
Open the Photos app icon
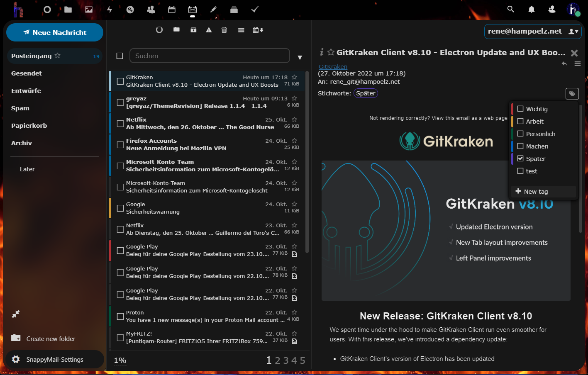tap(89, 10)
